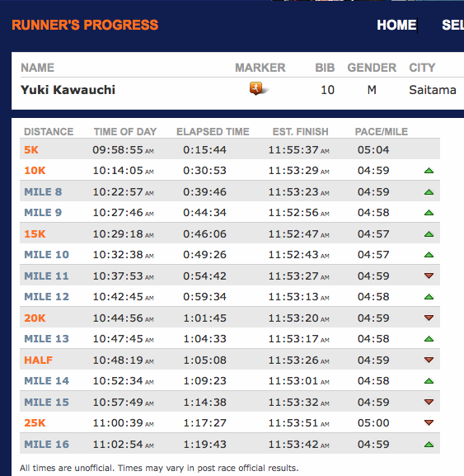Click red down arrow in HALF row
464x476 pixels.
click(x=429, y=360)
